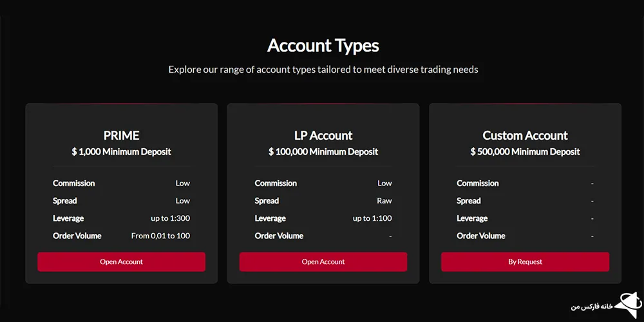Click the Commission label in PRIME card
This screenshot has width=644, height=322.
tap(74, 184)
